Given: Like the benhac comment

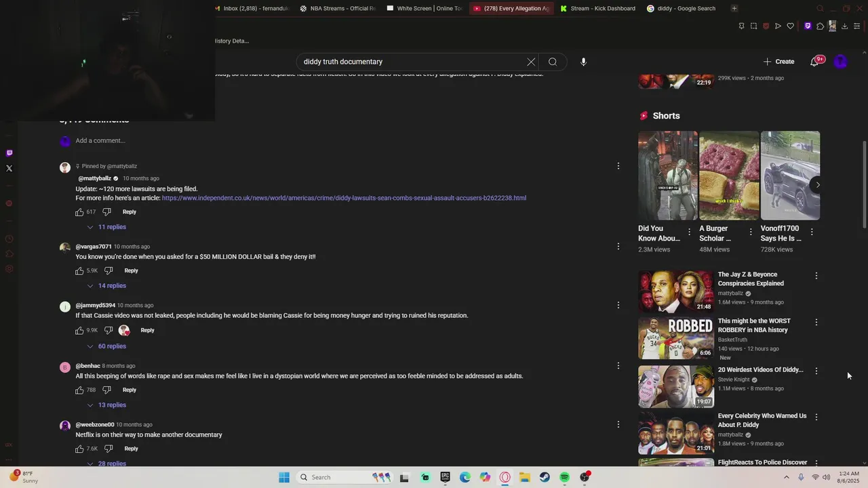Looking at the screenshot, I should [79, 390].
